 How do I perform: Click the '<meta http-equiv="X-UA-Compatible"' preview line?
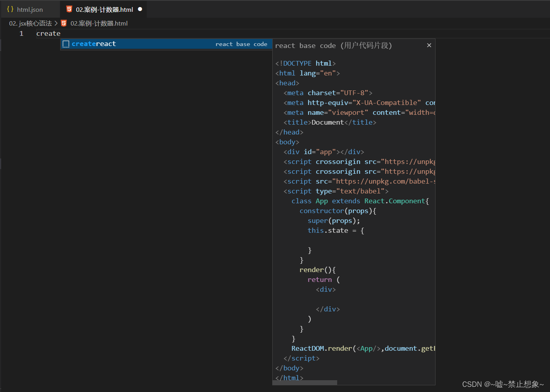coord(359,103)
